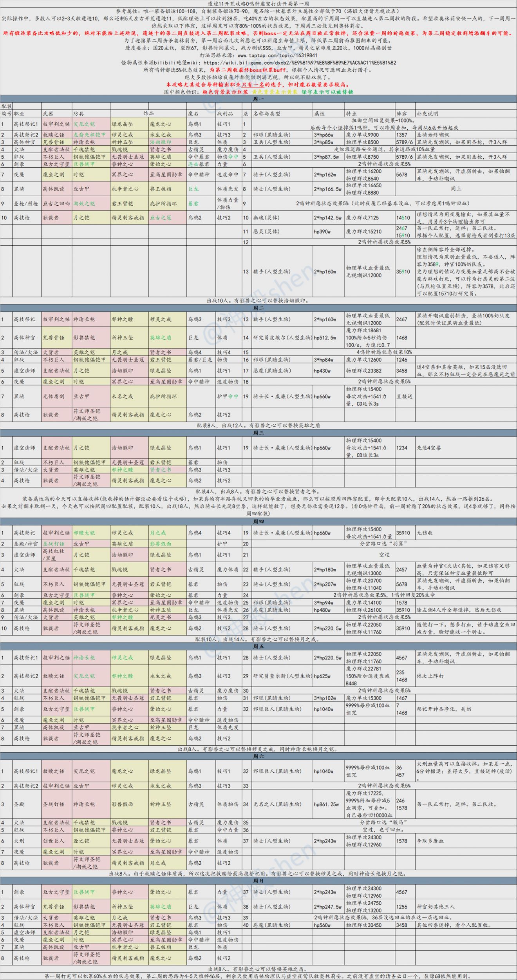This screenshot has height=980, width=517.
Task: Select the 周四 section header bar
Action: tap(258, 522)
